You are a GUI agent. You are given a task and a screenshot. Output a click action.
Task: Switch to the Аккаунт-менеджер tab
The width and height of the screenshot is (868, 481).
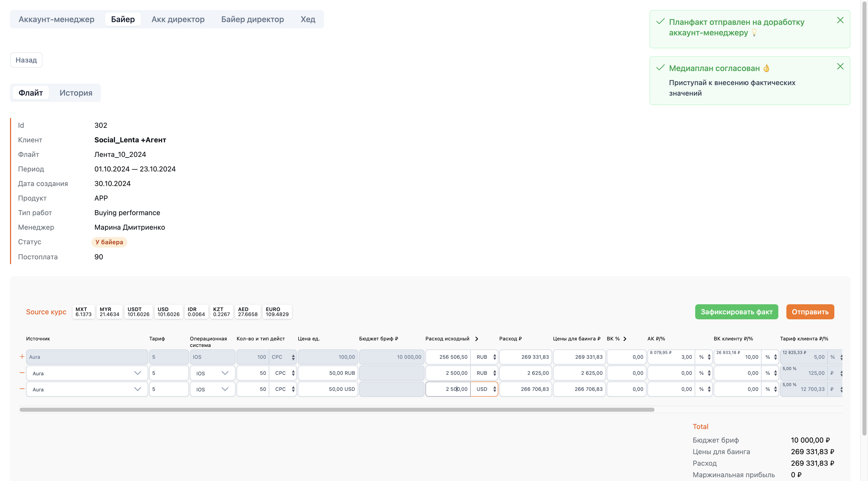[56, 19]
